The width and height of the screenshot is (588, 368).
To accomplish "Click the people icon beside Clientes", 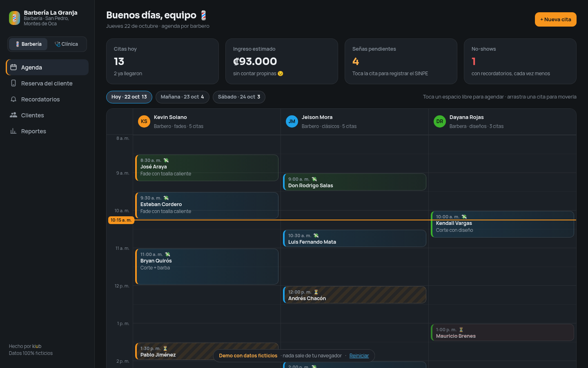I will point(13,115).
